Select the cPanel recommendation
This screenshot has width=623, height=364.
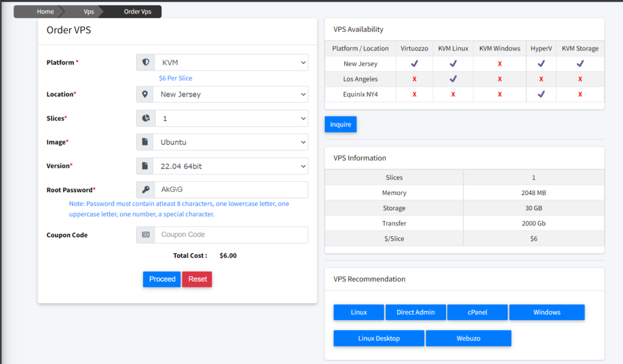(x=477, y=312)
